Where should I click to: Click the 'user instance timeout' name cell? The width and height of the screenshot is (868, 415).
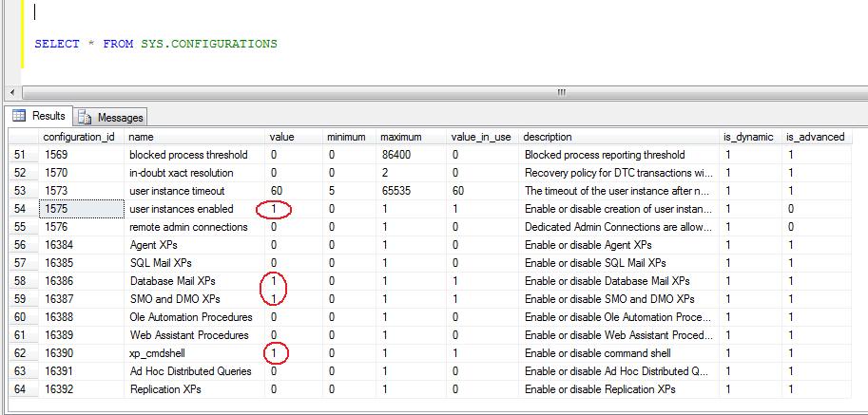[196, 191]
